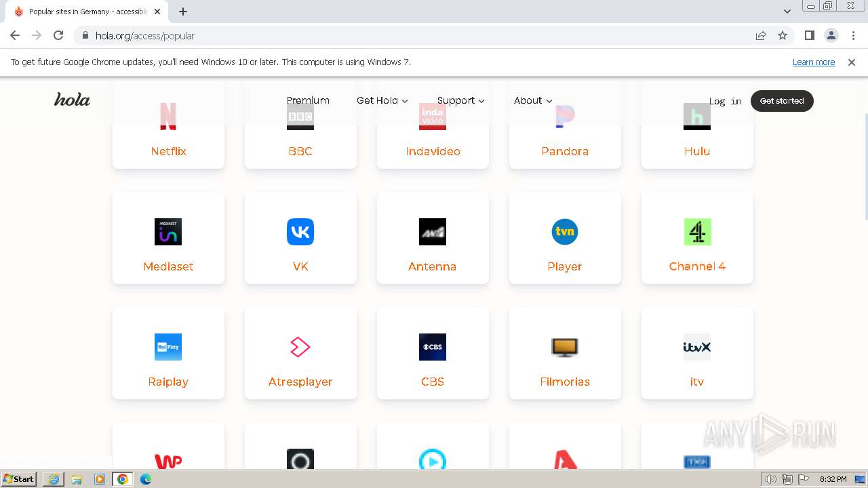
Task: Select the Hulu logo icon
Action: [697, 116]
